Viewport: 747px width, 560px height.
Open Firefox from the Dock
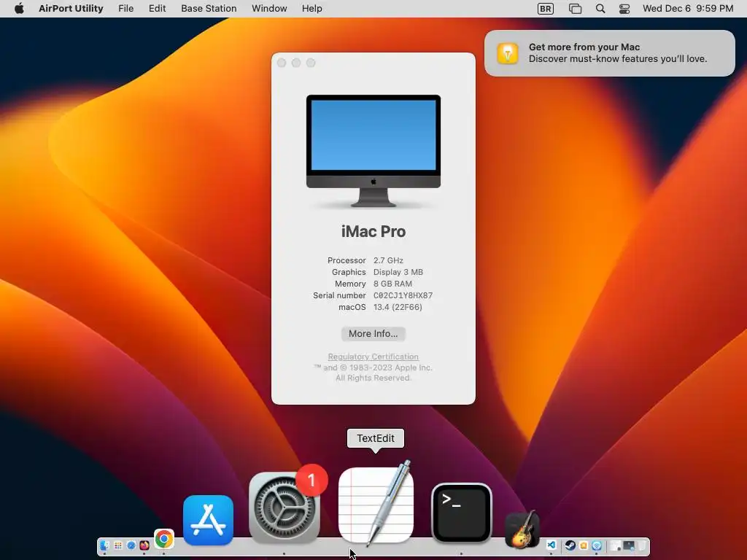coord(144,545)
